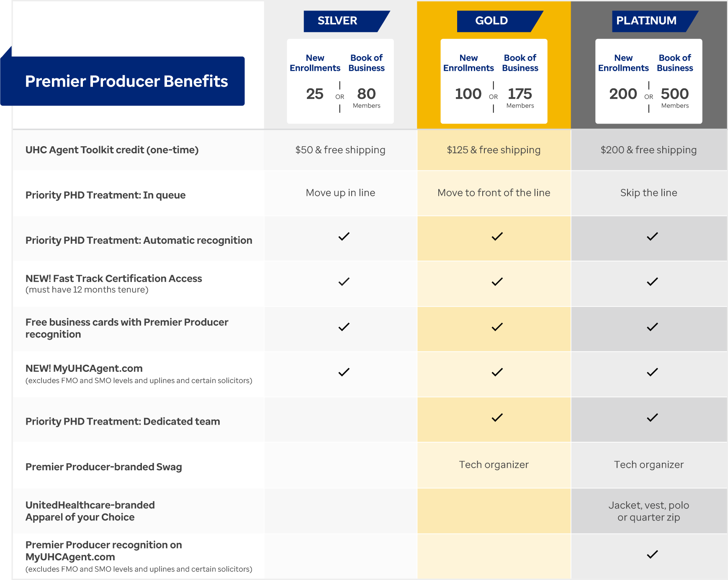The width and height of the screenshot is (728, 580).
Task: Click the 'NEW! MyUHCAgent.com' row label
Action: [84, 369]
